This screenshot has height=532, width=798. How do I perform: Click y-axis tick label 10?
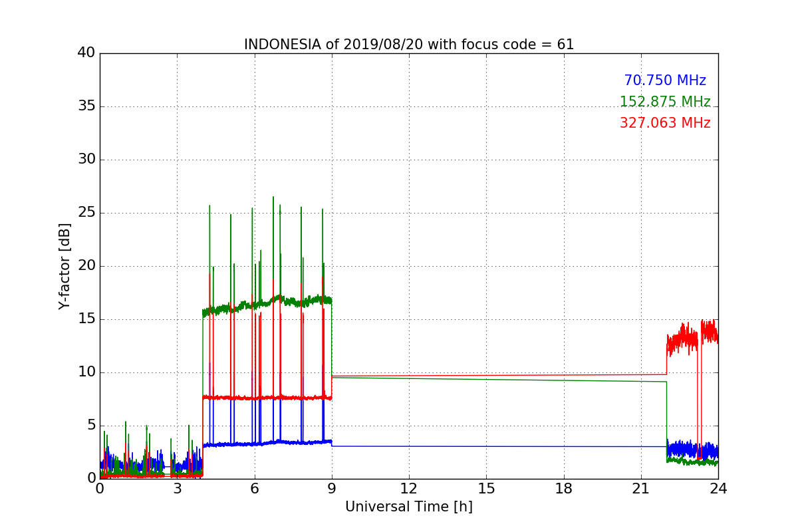(x=86, y=372)
